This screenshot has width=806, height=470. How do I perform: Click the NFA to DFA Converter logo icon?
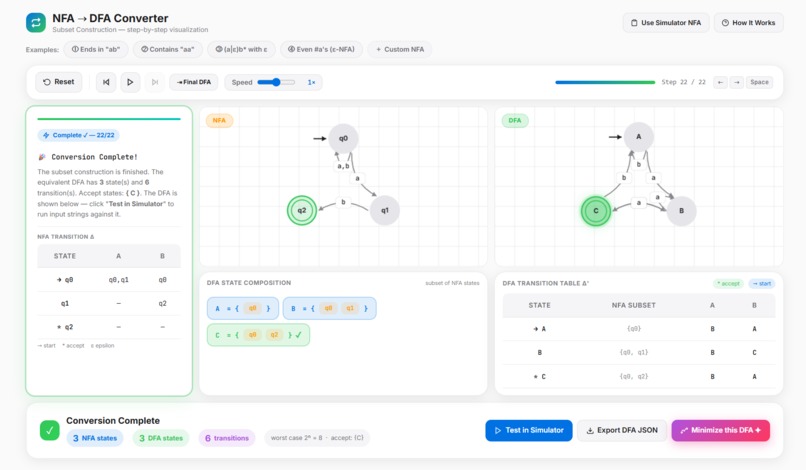pos(36,23)
